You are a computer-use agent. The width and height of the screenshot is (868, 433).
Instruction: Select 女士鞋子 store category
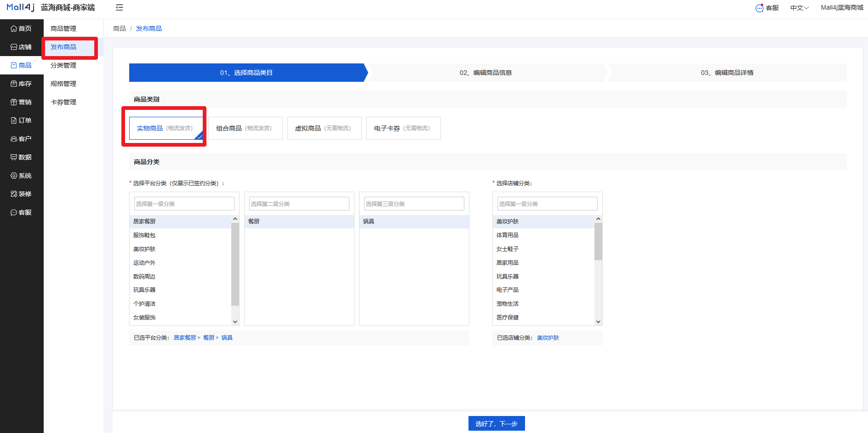[544, 249]
